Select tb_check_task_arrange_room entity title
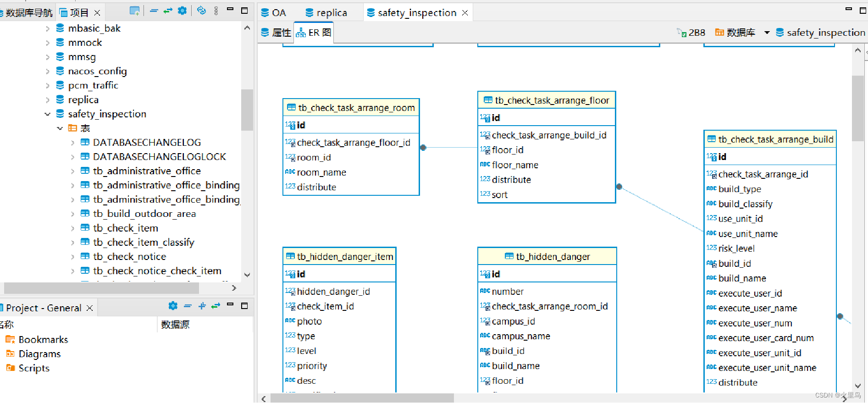The height and width of the screenshot is (403, 868). point(356,108)
